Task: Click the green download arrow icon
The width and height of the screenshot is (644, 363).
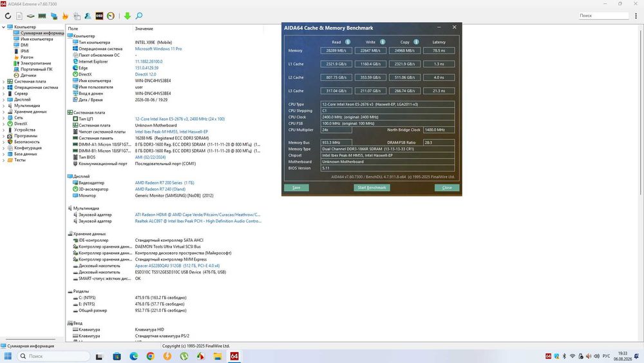Action: (x=128, y=15)
